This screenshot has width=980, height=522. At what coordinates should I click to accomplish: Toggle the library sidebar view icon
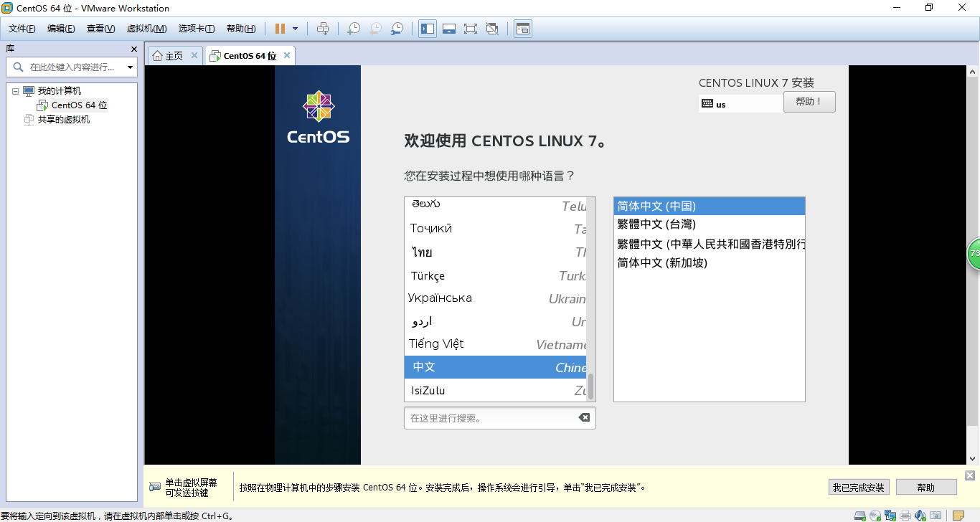pyautogui.click(x=428, y=29)
